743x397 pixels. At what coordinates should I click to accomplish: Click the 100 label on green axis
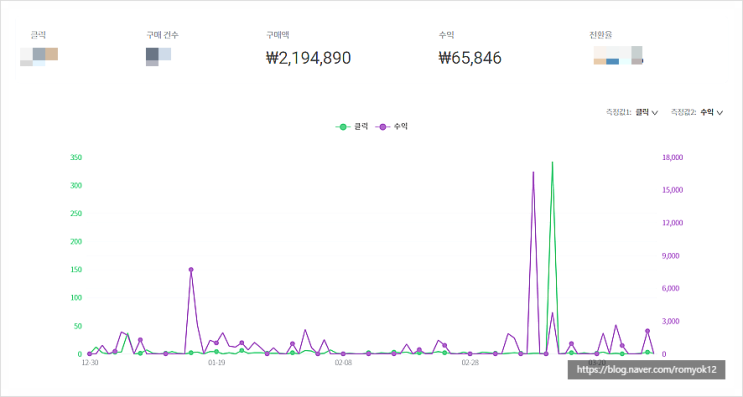pyautogui.click(x=76, y=298)
